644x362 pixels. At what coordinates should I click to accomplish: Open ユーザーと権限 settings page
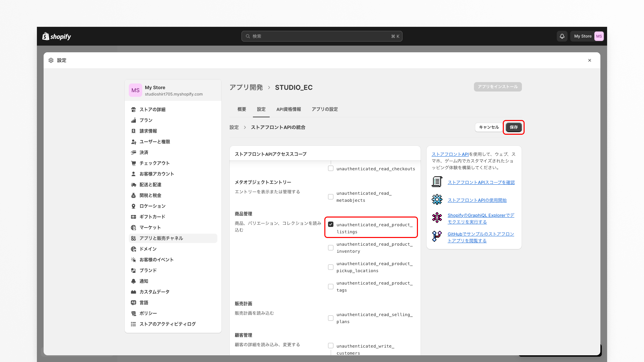[173, 142]
